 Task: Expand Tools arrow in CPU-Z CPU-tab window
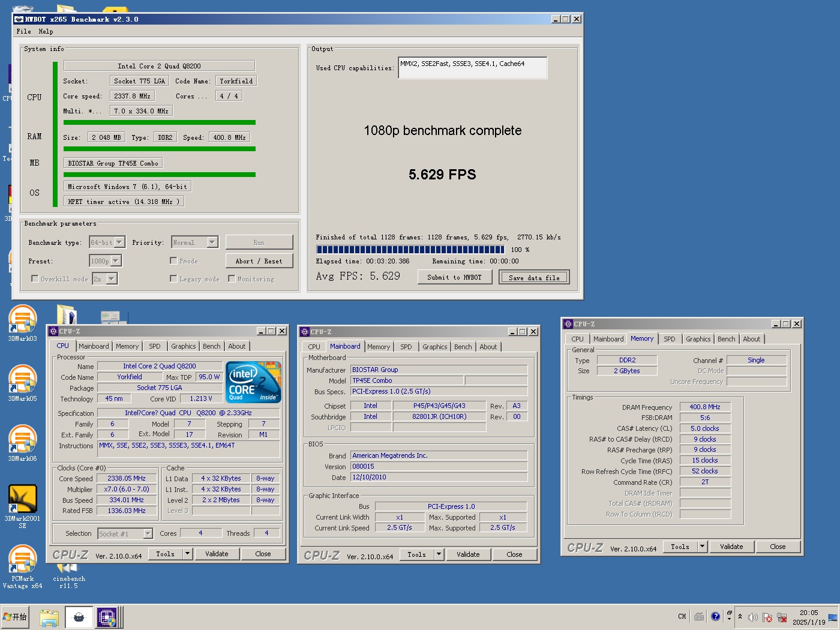pos(188,554)
